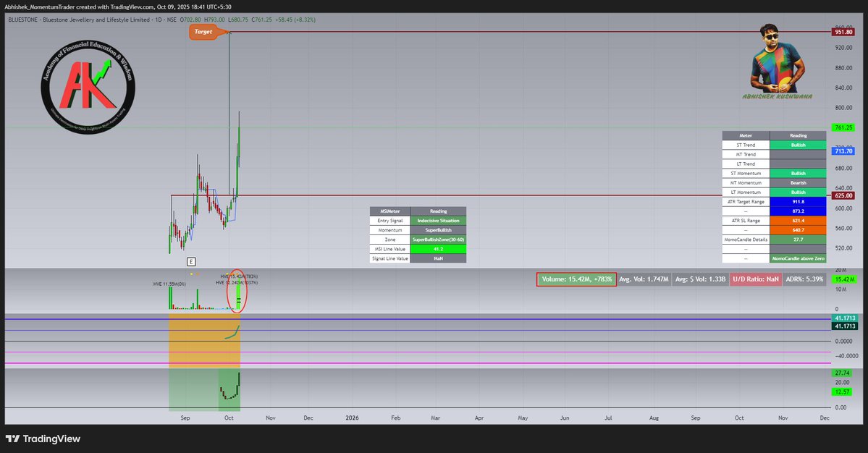Viewport: 868px width, 453px height.
Task: Click the TradingView logo at the bottom
Action: 43,439
